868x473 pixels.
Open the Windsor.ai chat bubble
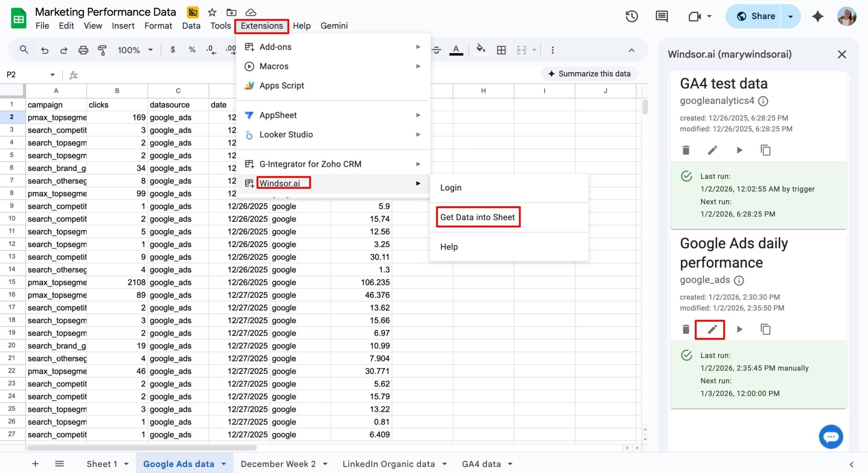831,437
